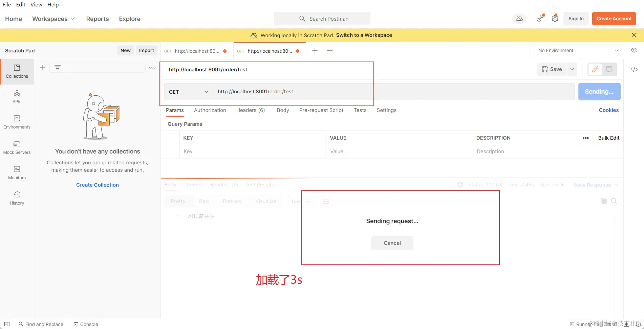File menu in the menu bar
Image resolution: width=644 pixels, height=329 pixels.
point(7,4)
